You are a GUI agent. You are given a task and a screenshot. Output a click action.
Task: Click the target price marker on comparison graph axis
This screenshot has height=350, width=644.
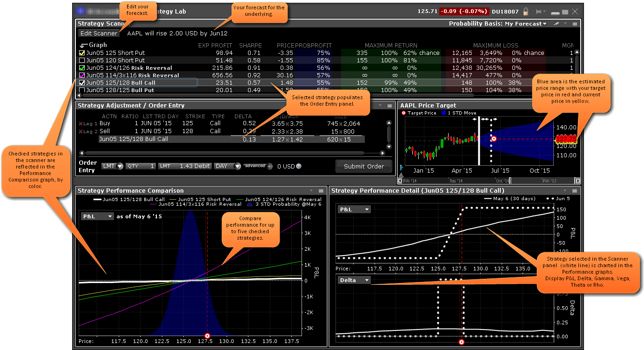[208, 336]
